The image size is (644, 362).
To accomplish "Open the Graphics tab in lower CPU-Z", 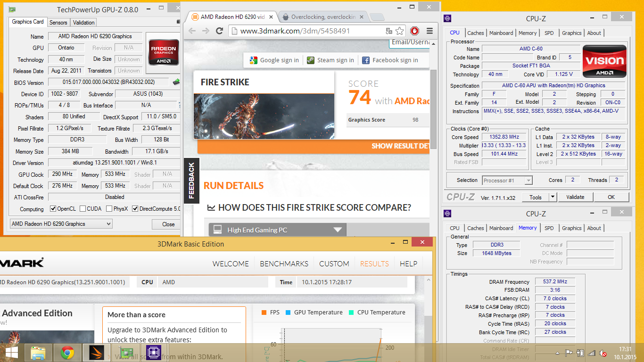I will [572, 228].
